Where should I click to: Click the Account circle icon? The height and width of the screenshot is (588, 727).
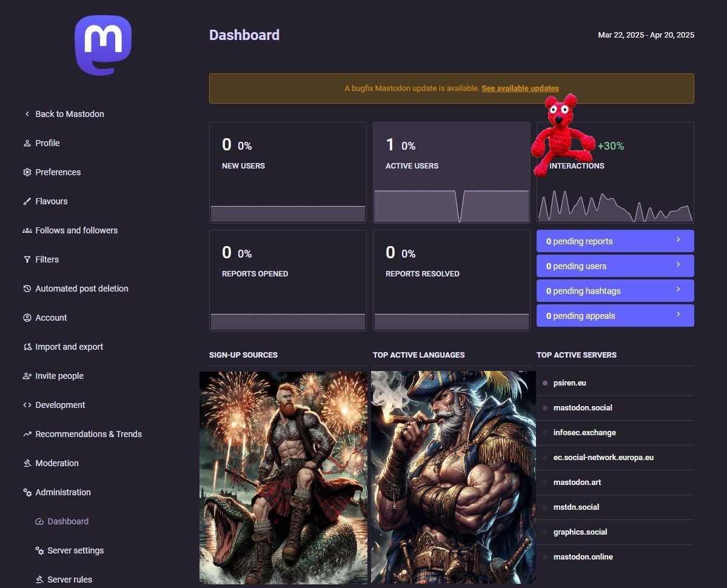click(x=27, y=318)
